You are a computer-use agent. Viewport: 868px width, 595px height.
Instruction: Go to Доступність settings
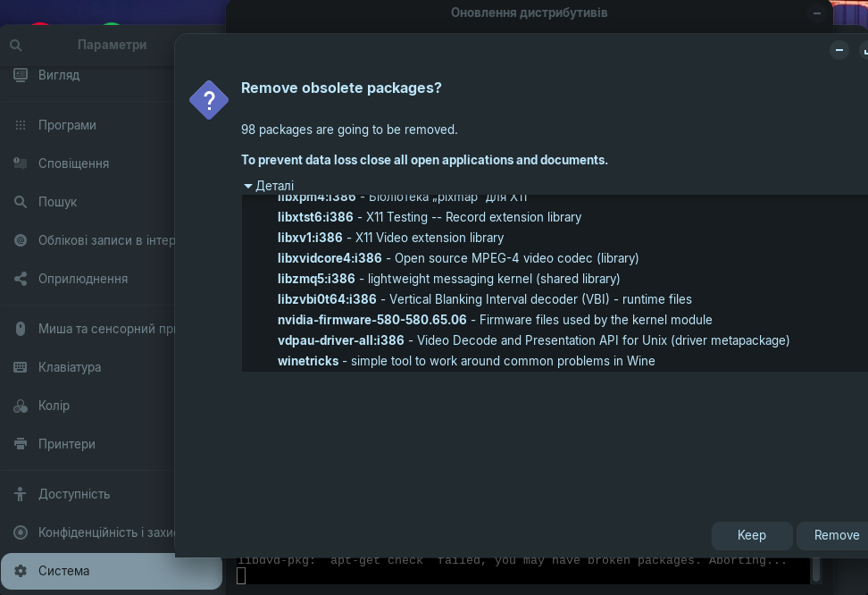[x=74, y=494]
